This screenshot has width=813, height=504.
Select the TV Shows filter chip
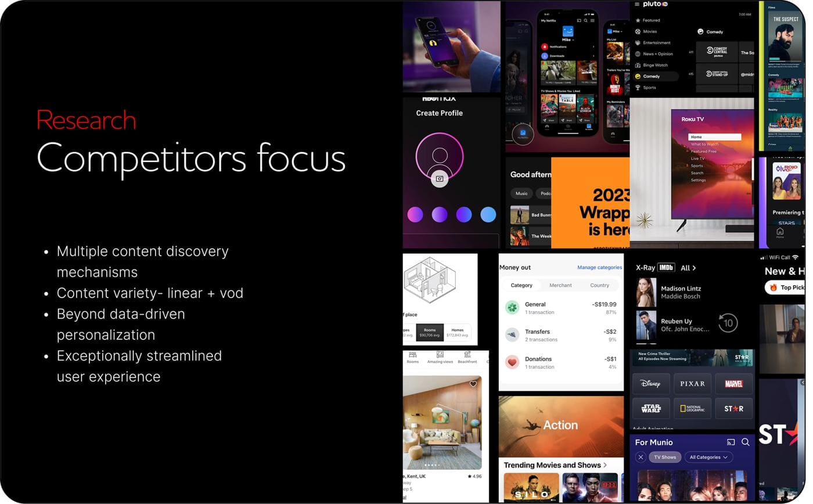[x=665, y=457]
